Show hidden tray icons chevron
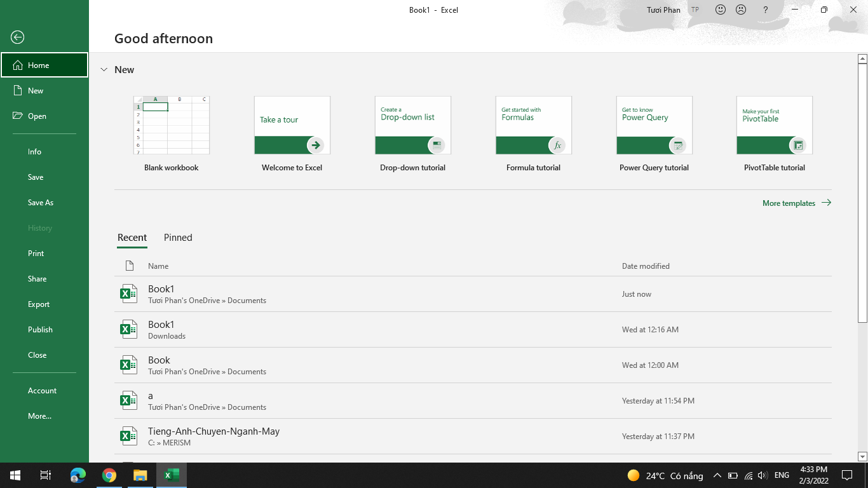This screenshot has height=488, width=868. [x=717, y=475]
